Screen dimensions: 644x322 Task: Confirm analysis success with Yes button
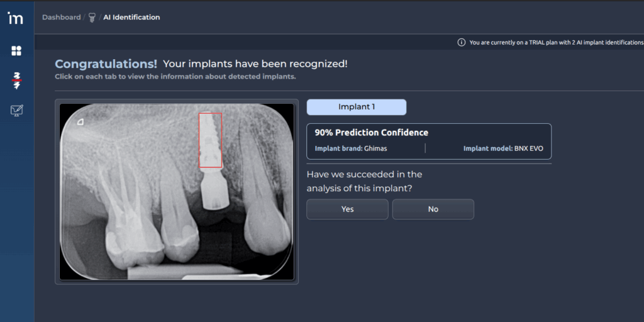[x=347, y=209]
